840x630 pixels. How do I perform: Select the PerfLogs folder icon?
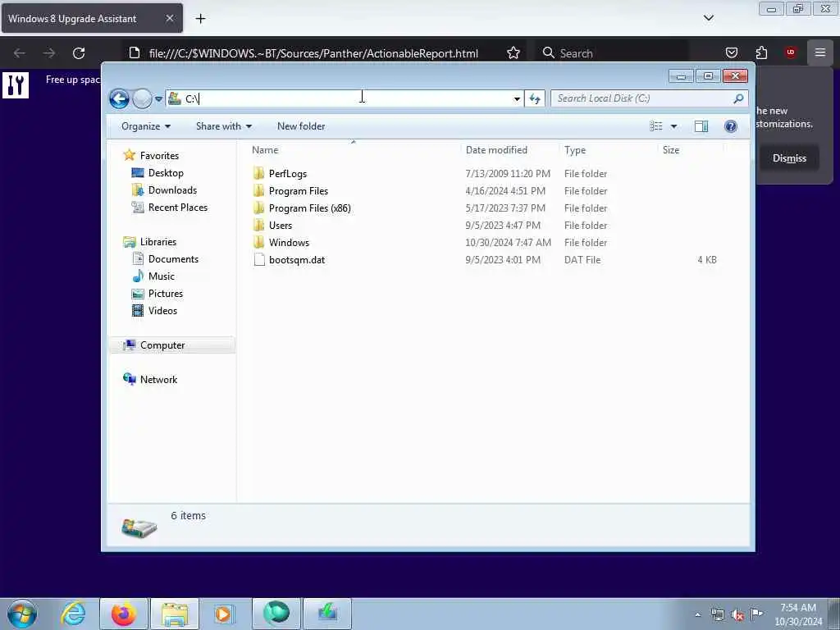point(258,174)
